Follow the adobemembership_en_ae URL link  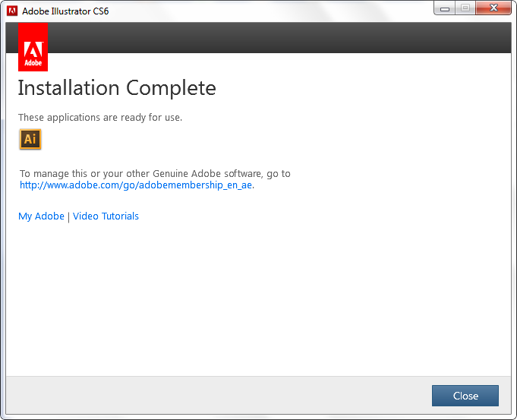[137, 185]
